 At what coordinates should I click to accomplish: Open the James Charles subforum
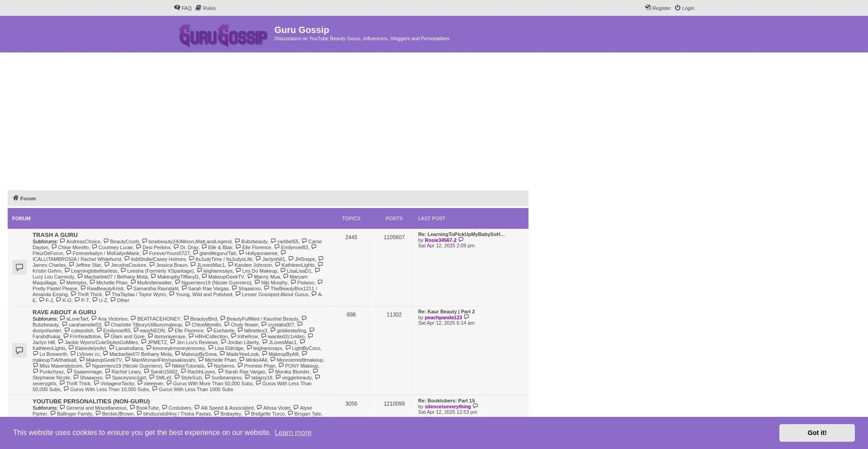coord(49,265)
